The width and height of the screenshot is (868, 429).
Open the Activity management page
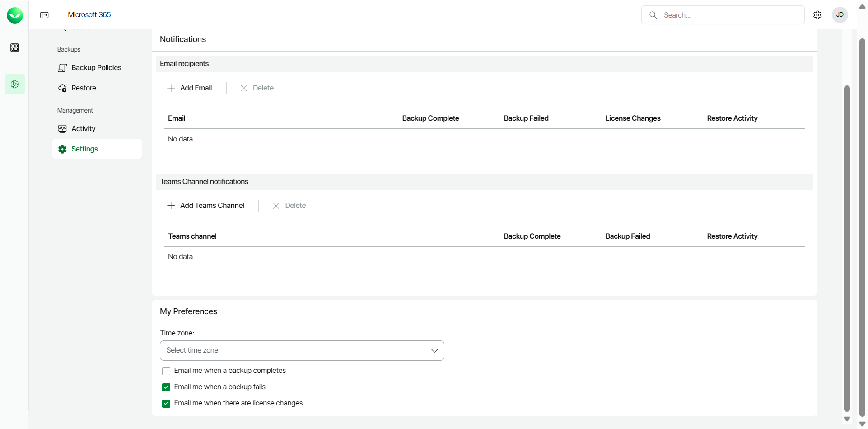click(x=83, y=129)
